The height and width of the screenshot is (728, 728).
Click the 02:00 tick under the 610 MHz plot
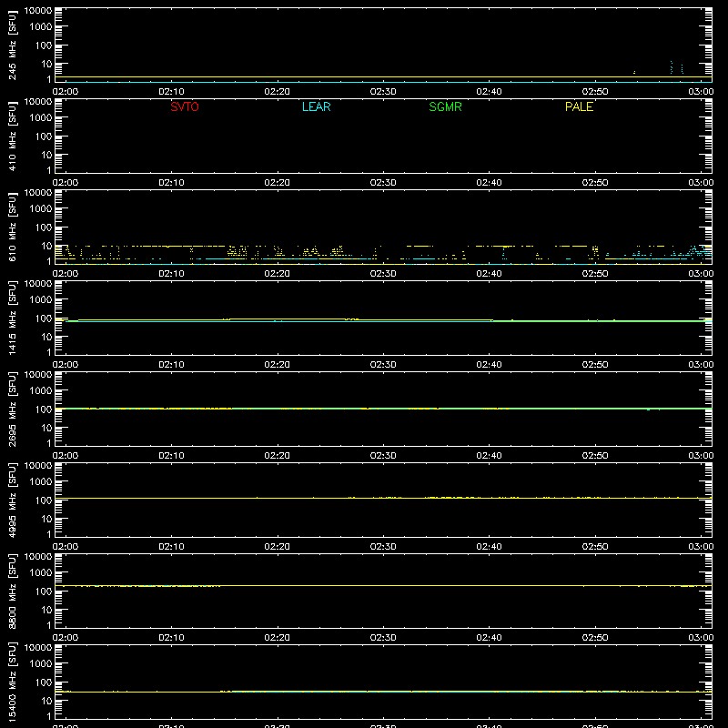(x=66, y=274)
